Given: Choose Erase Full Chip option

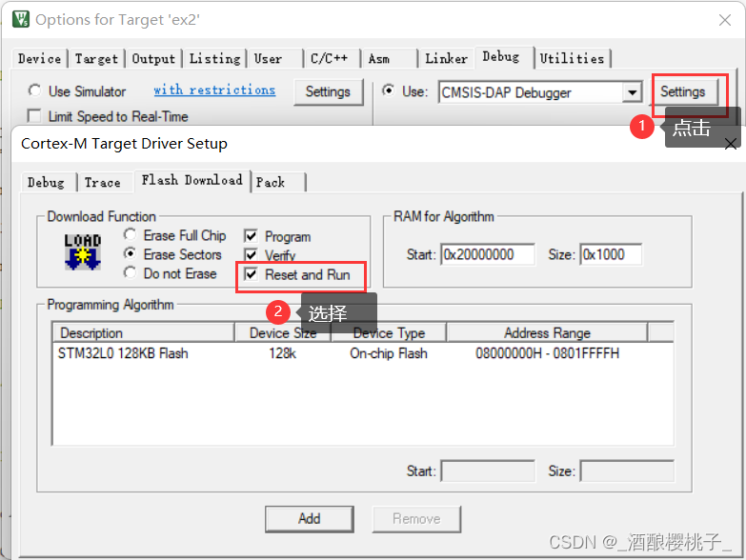Looking at the screenshot, I should point(130,235).
